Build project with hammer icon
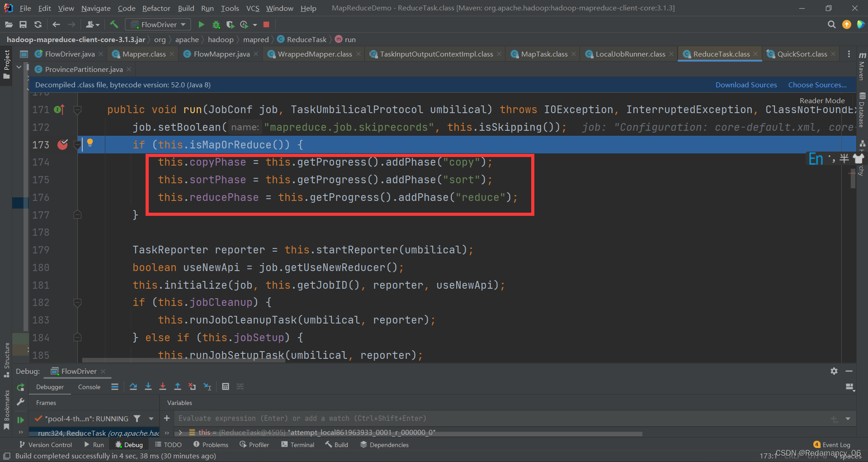 point(114,24)
